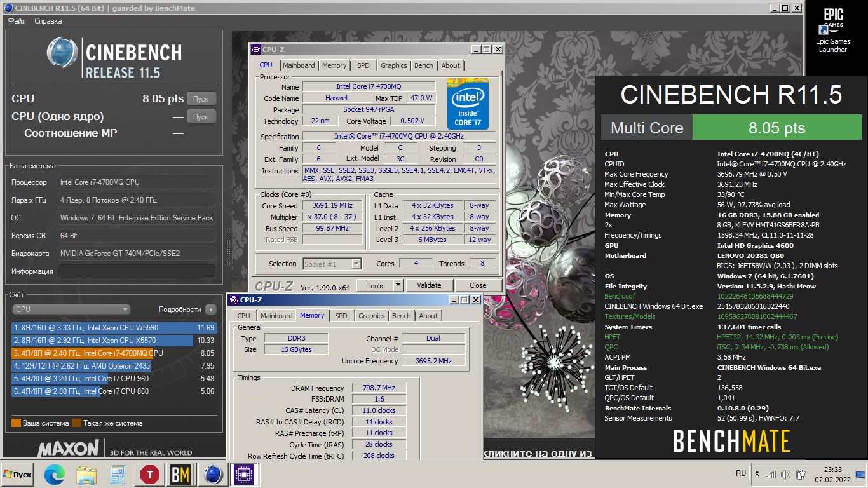Select the AMD Opteron 2435 row
Viewport: 868px width, 488px height.
tap(114, 366)
